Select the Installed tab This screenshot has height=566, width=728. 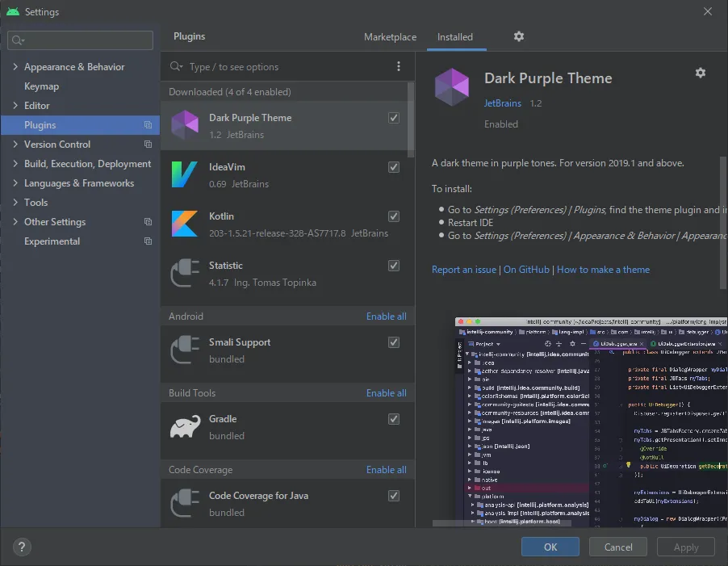[455, 37]
